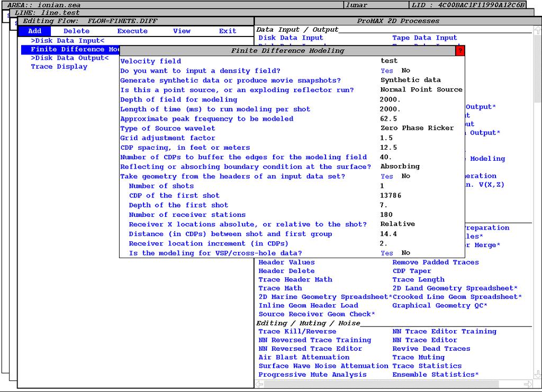Image resolution: width=542 pixels, height=392 pixels.
Task: Choose Revive Dead Traces process
Action: (x=431, y=349)
